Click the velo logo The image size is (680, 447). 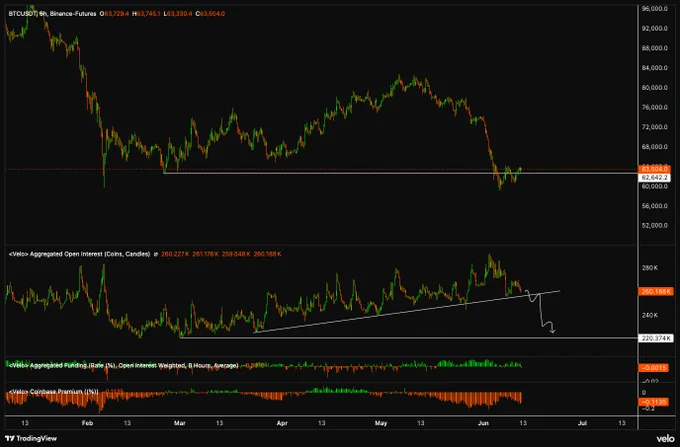[x=665, y=438]
